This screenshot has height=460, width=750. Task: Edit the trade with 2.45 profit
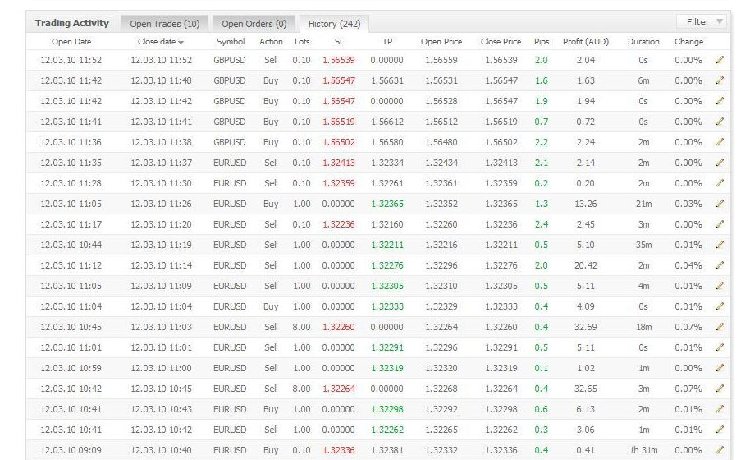[719, 224]
